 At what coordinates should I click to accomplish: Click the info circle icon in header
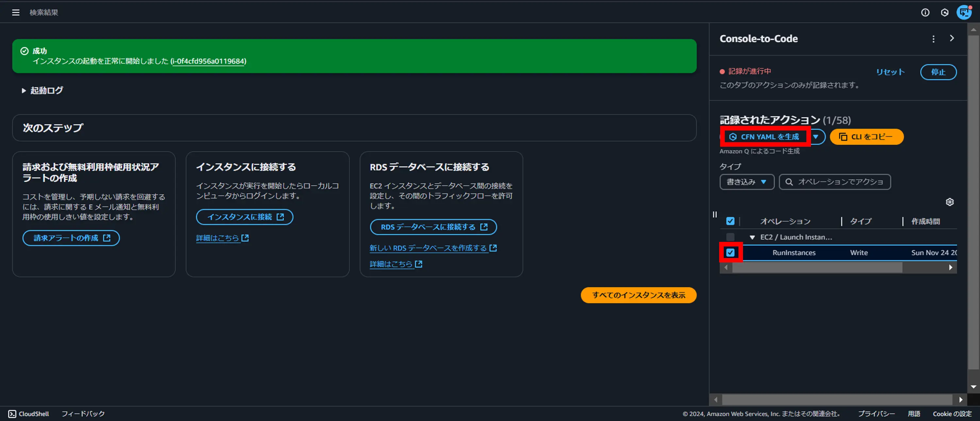click(925, 12)
